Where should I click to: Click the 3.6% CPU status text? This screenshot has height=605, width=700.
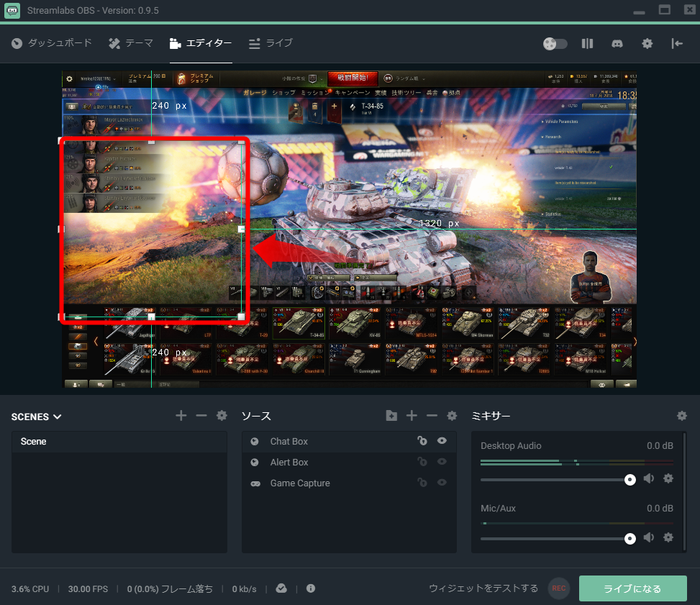(x=30, y=589)
